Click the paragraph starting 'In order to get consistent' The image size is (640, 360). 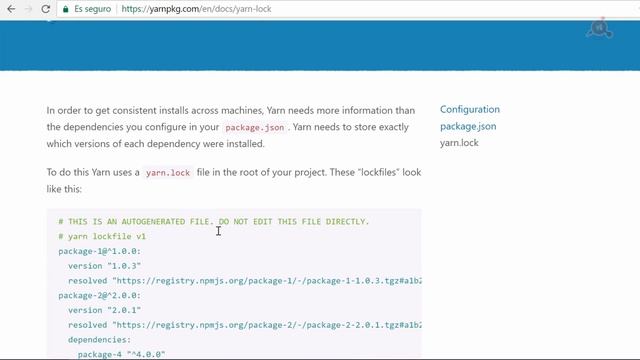[231, 127]
